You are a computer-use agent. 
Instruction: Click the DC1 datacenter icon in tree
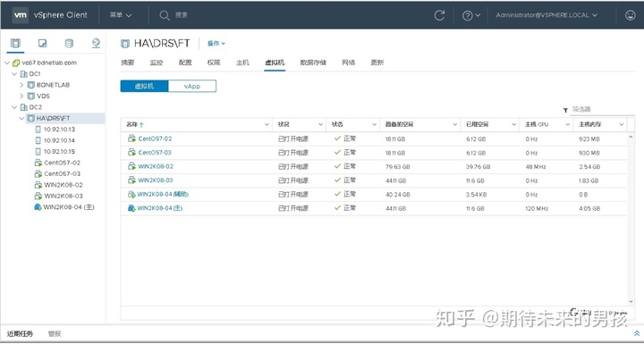click(24, 74)
